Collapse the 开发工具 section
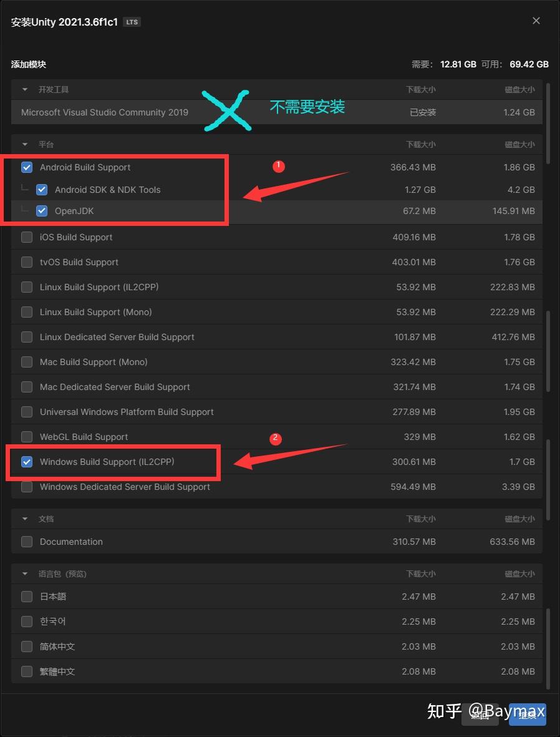The height and width of the screenshot is (737, 560). pyautogui.click(x=25, y=89)
